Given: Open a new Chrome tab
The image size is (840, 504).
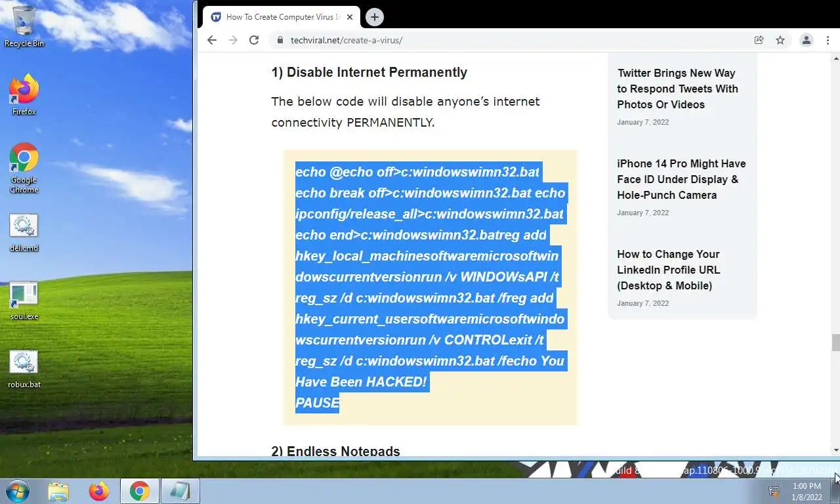Looking at the screenshot, I should [x=374, y=17].
